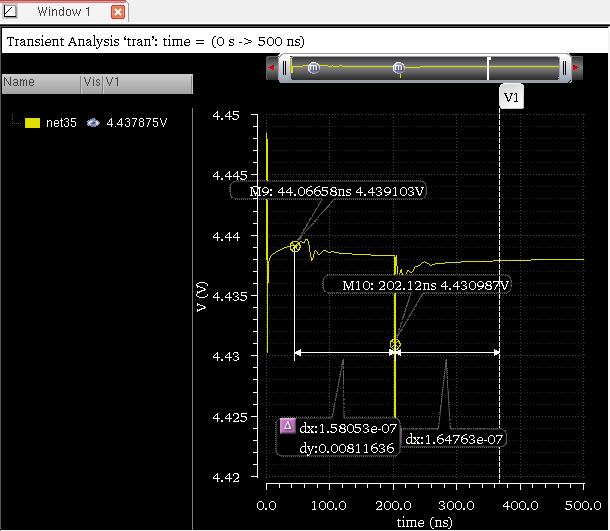Click the M10 marker point on waveform
Screen dimensions: 610x531
point(395,345)
